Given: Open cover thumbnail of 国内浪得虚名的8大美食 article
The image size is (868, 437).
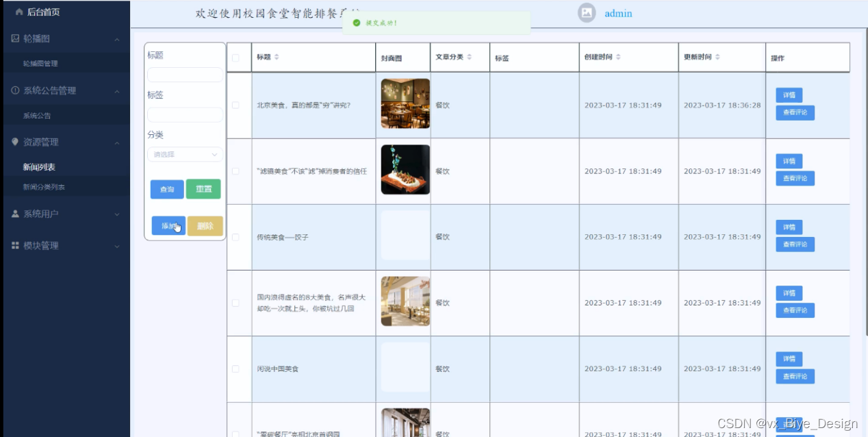Looking at the screenshot, I should point(405,301).
